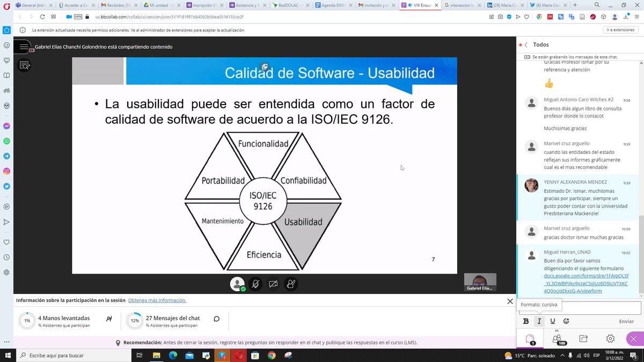Click the '27 Mensajes del chat' 12% progress ring
The image size is (644, 362).
(135, 321)
